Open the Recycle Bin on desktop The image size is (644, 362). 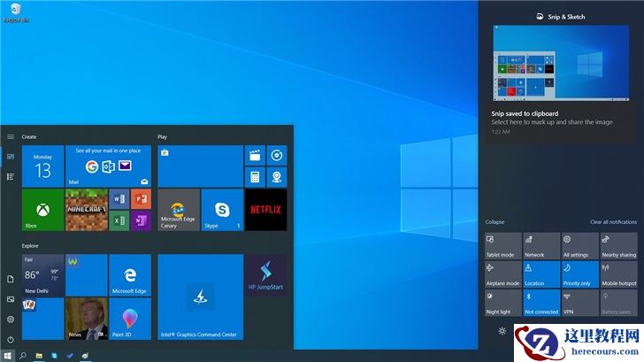[x=16, y=12]
